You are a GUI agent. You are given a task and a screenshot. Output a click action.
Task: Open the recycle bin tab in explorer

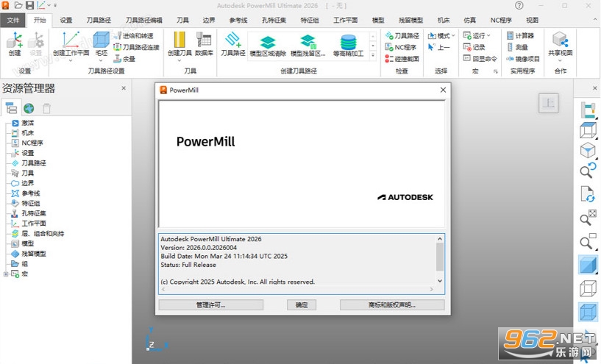46,108
